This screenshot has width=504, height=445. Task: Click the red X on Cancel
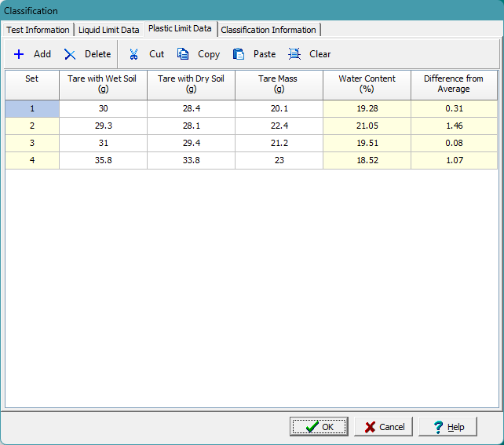(370, 427)
